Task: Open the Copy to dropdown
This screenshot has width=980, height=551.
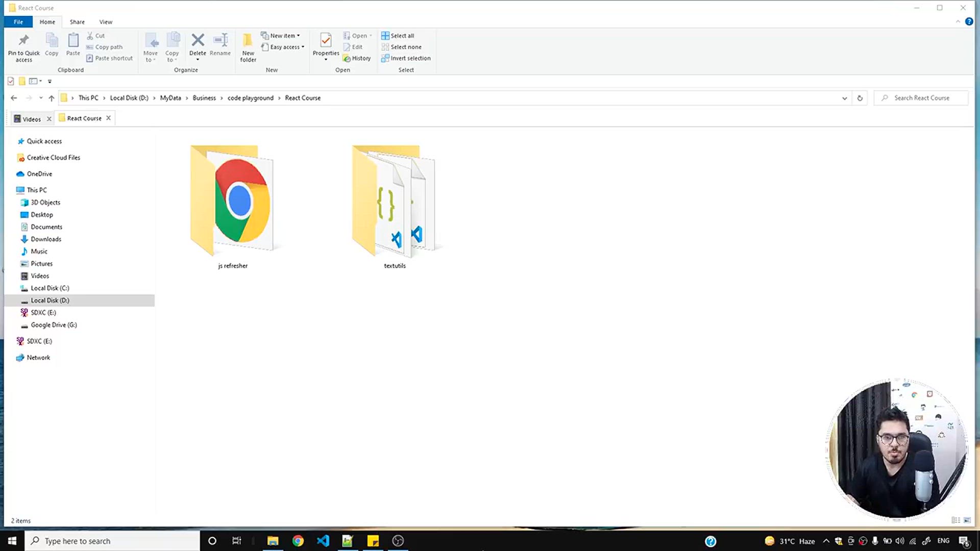Action: [172, 48]
